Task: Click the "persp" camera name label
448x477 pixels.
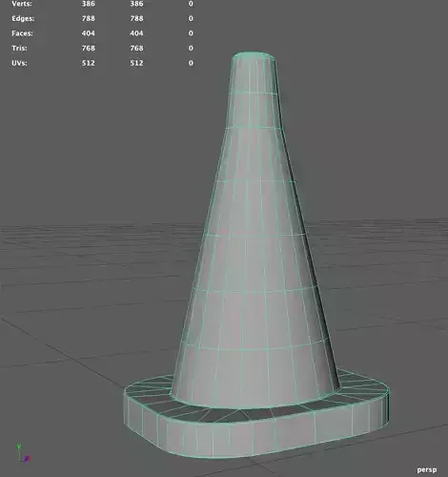Action: (427, 469)
